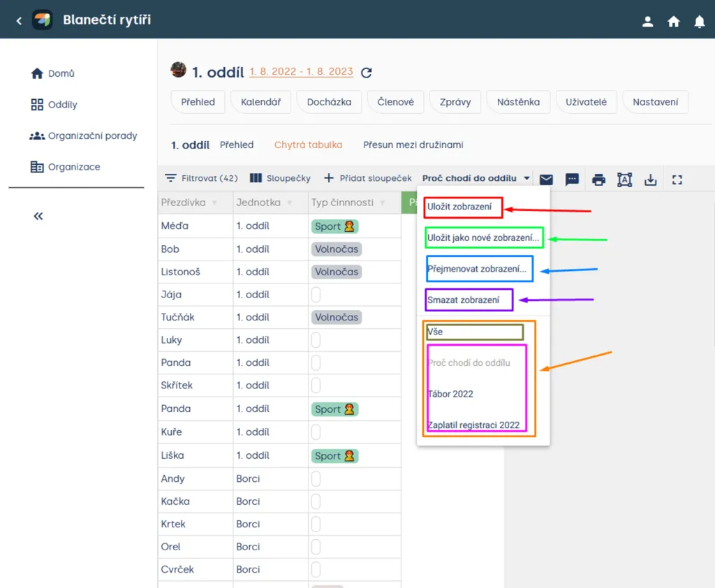This screenshot has width=715, height=588.
Task: Click the 'Přidat sloupeček' button
Action: (x=367, y=178)
